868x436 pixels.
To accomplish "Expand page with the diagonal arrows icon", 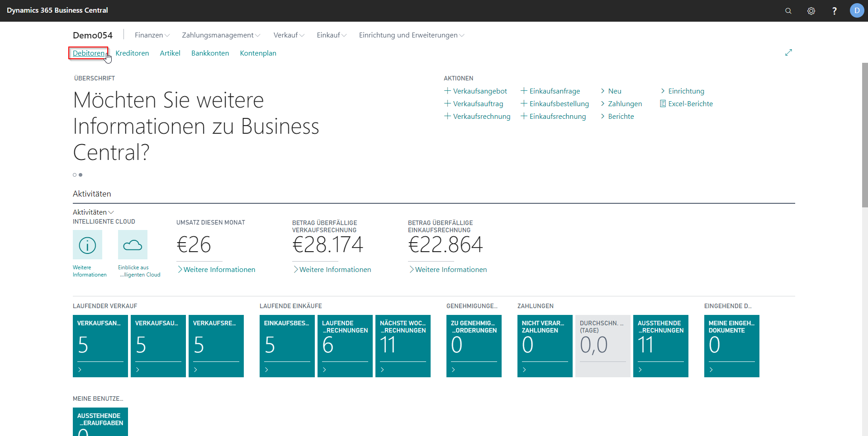I will point(788,52).
